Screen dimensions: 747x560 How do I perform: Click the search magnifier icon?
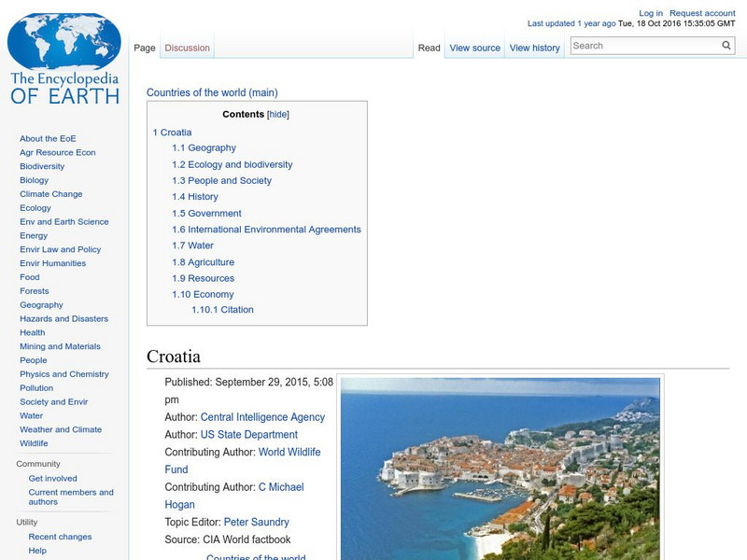point(726,44)
